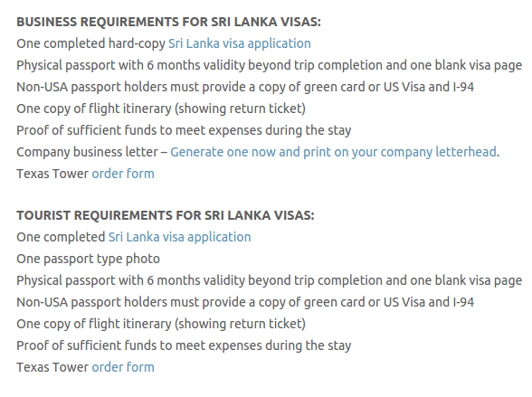Image resolution: width=532 pixels, height=397 pixels.
Task: Click the 'Texas Tower' text in business section
Action: [x=52, y=174]
